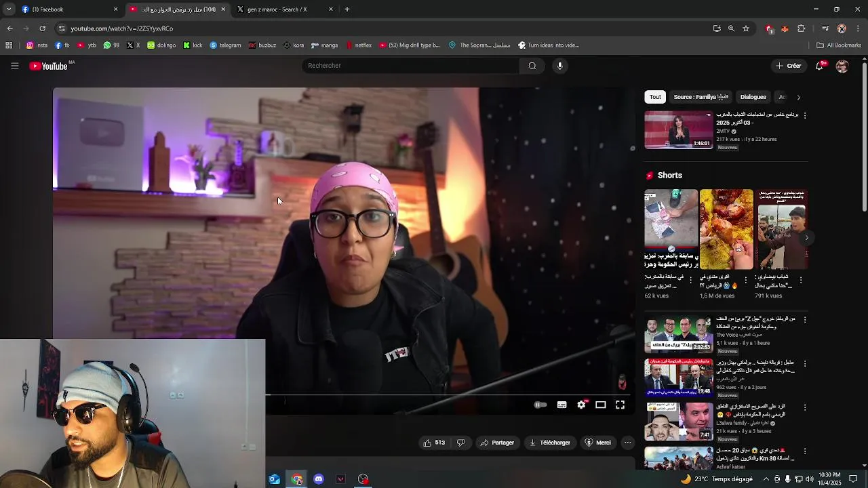Open Discord from the taskbar

(319, 479)
